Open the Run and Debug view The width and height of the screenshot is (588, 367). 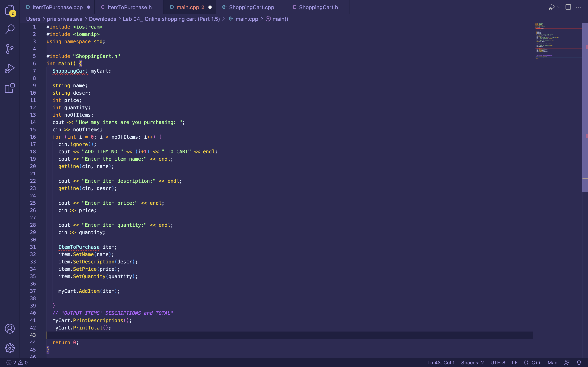[10, 69]
